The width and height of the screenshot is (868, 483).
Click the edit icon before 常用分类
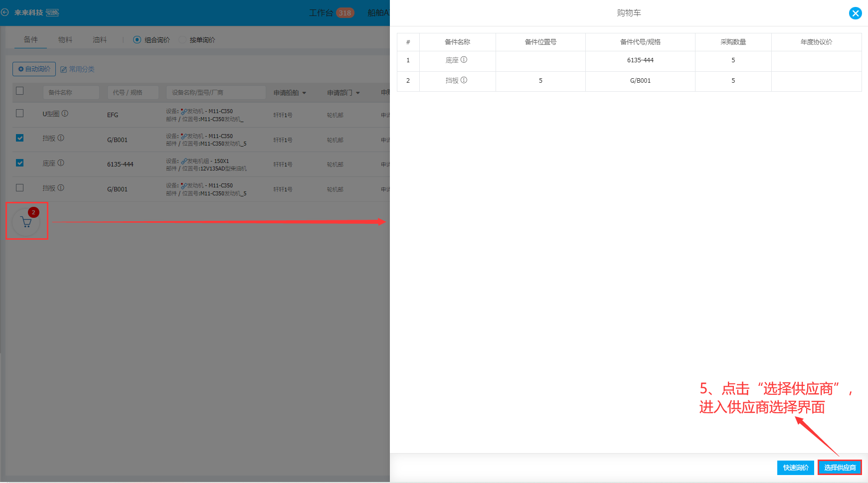(x=63, y=70)
